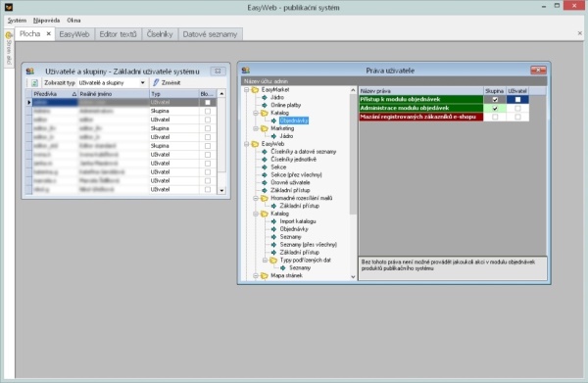Sort by the Reálné jméno column header
588x383 pixels.
pos(114,94)
